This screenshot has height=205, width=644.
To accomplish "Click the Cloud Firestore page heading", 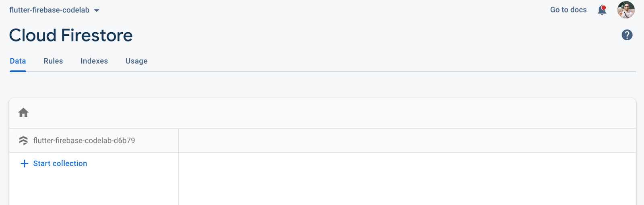I will point(71,35).
